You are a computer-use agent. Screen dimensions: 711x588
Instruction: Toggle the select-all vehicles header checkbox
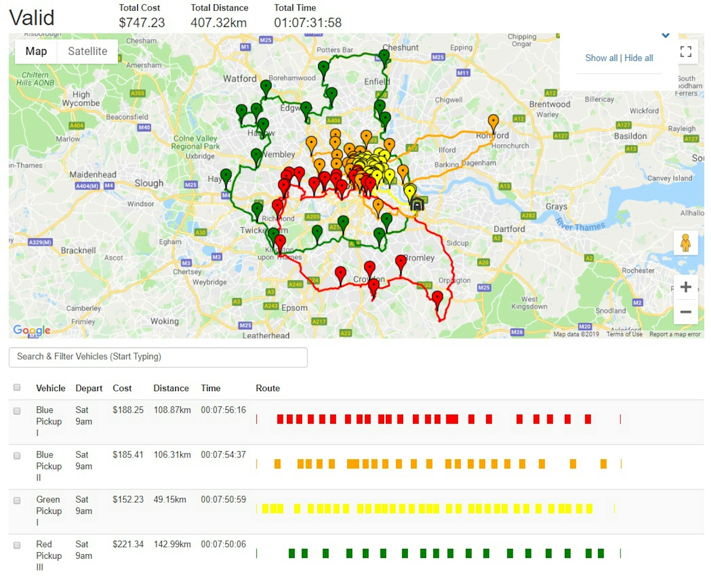coord(17,387)
